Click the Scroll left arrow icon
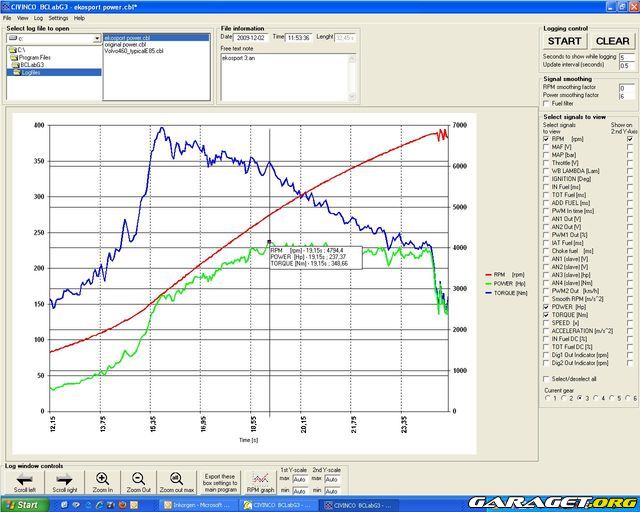The image size is (640, 512). (x=24, y=478)
